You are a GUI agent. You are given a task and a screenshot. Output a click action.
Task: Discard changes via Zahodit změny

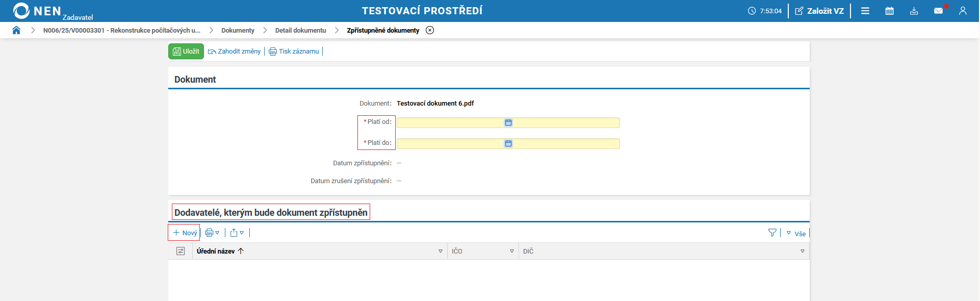click(x=234, y=51)
